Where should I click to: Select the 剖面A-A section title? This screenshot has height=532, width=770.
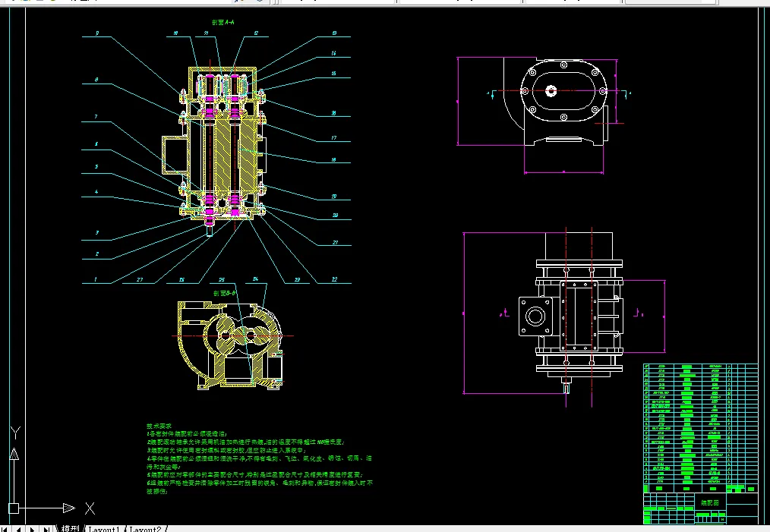[223, 22]
